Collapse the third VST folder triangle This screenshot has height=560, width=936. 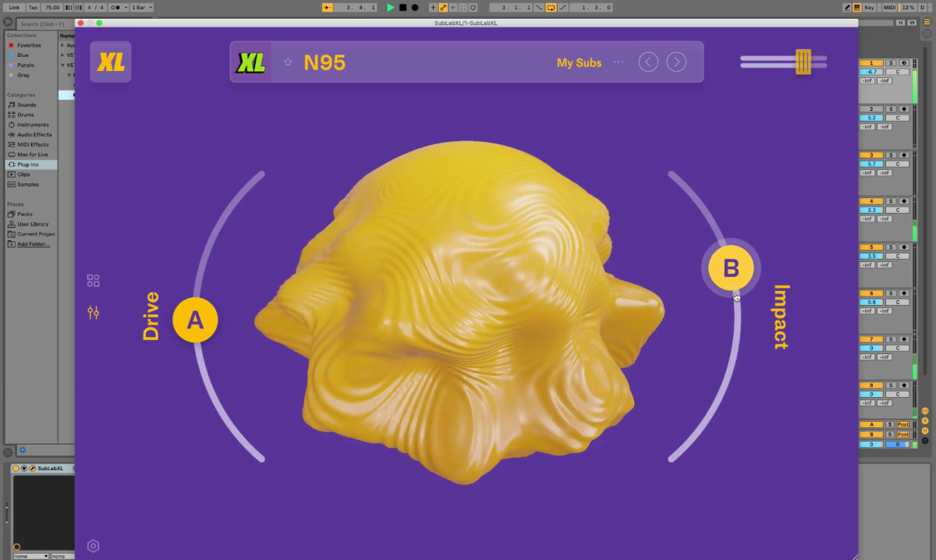pos(62,65)
